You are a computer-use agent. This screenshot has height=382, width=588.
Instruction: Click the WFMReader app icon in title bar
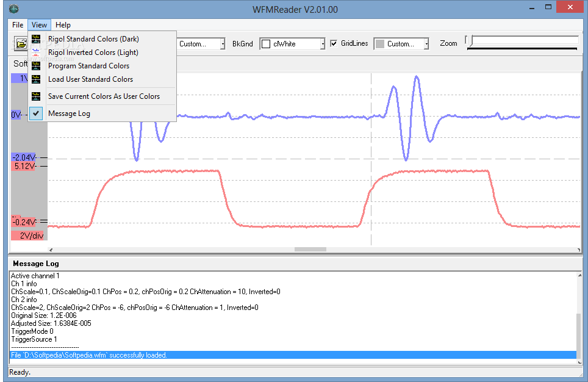pyautogui.click(x=14, y=9)
